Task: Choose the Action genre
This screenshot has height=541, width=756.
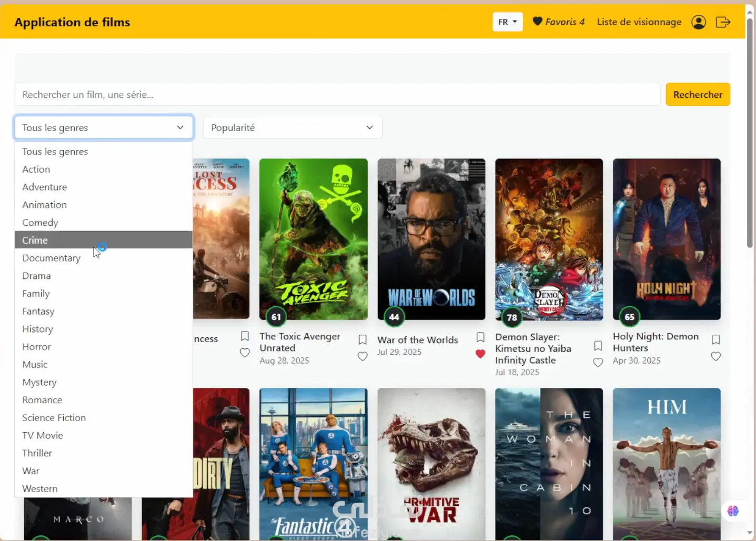Action: coord(104,169)
